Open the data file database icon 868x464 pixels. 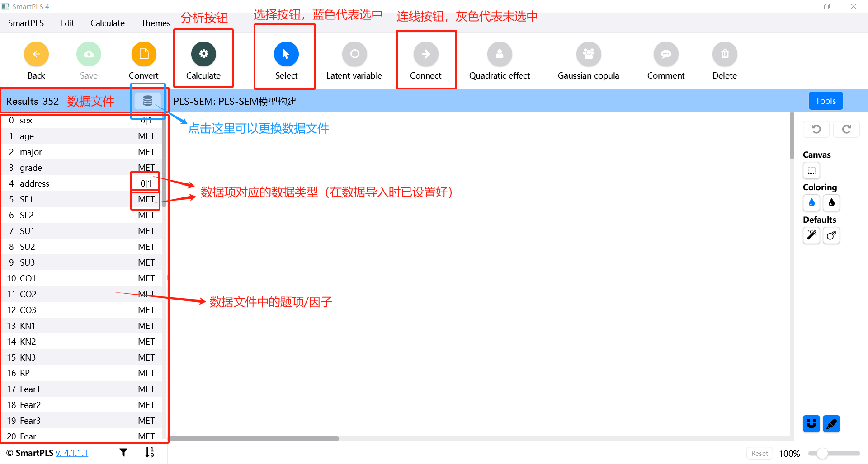tap(148, 101)
